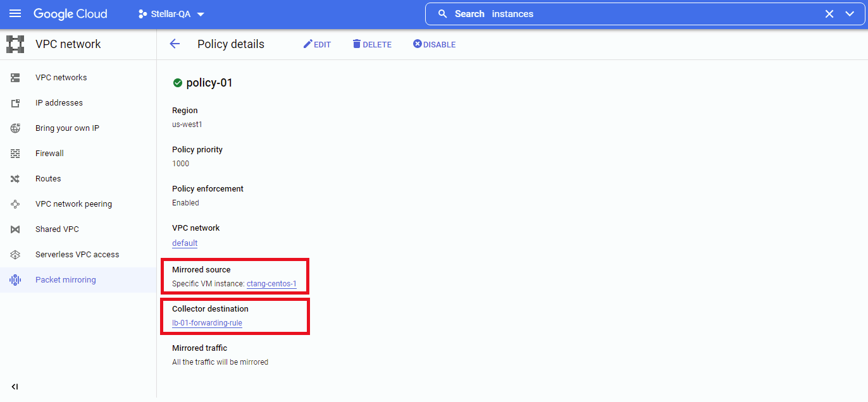
Task: Click the back arrow beside Policy details
Action: (175, 44)
